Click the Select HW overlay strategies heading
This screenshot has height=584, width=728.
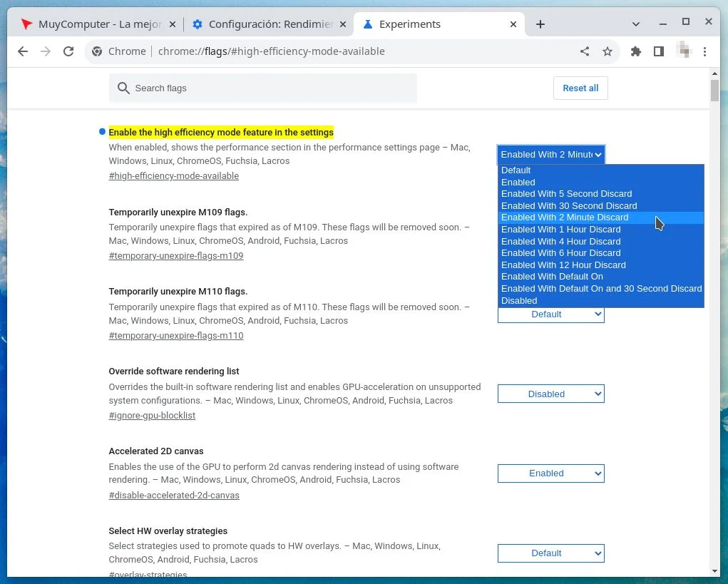pos(168,531)
